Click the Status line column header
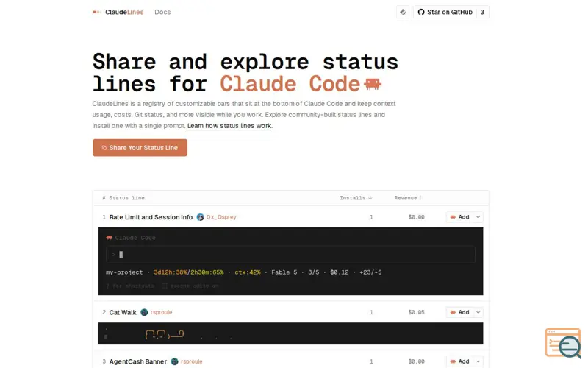The image size is (588, 368). [x=126, y=198]
